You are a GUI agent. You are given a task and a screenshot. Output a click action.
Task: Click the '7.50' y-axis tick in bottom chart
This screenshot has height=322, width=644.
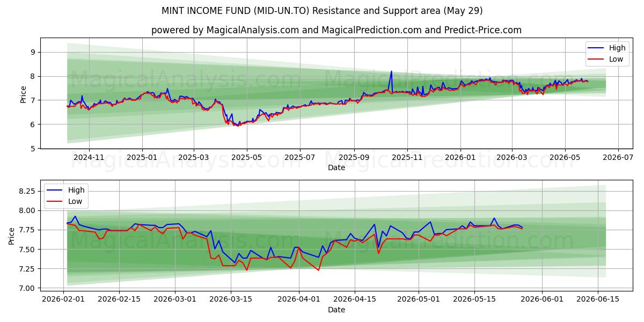point(28,250)
